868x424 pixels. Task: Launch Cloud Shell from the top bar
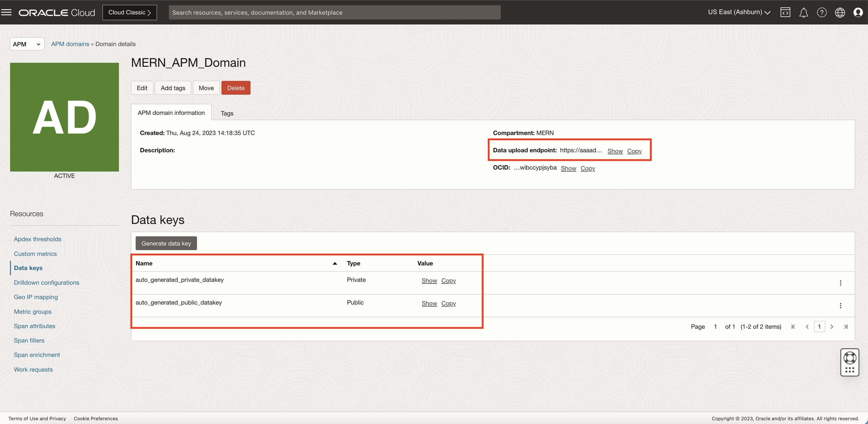click(x=785, y=12)
